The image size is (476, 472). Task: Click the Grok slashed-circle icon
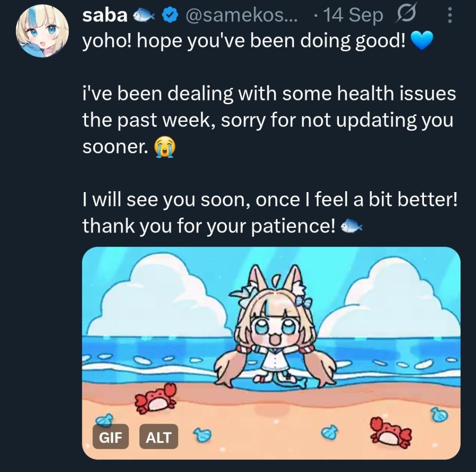[x=405, y=13]
